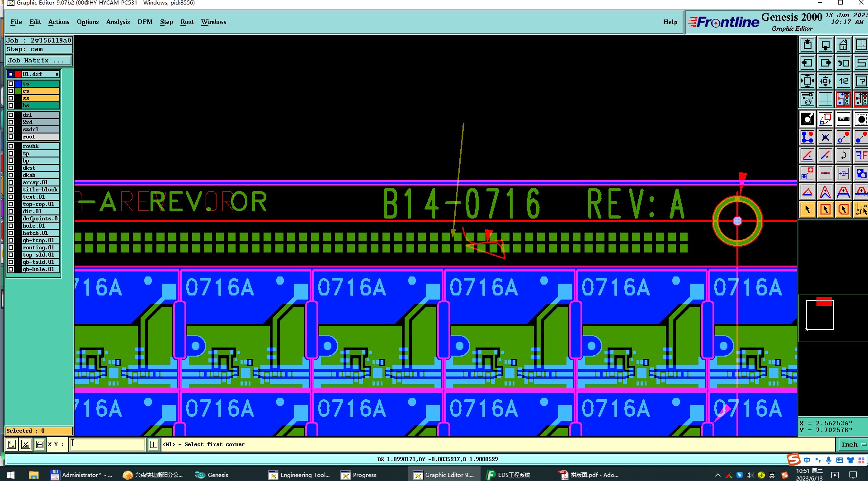Open the Analysis menu

coord(118,22)
